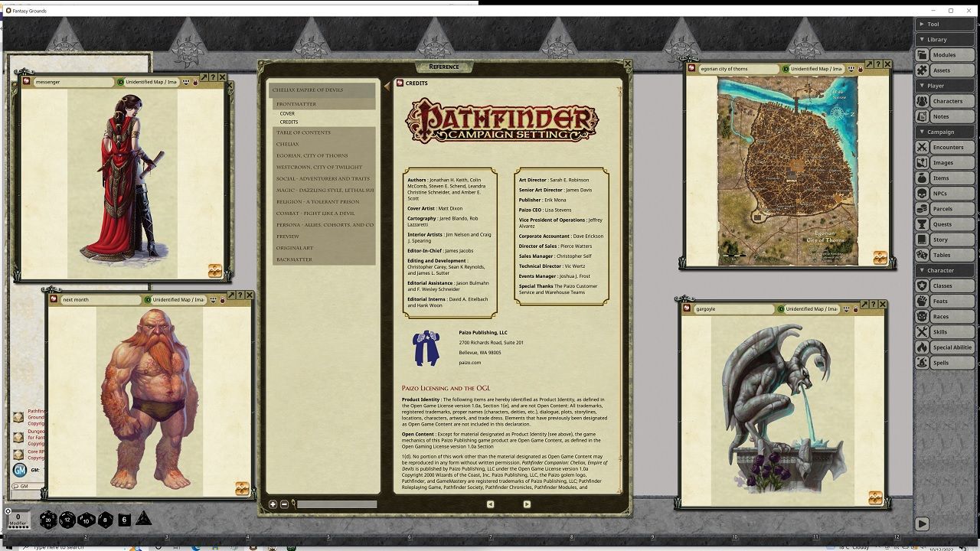Open the Original Art chapter

(324, 248)
